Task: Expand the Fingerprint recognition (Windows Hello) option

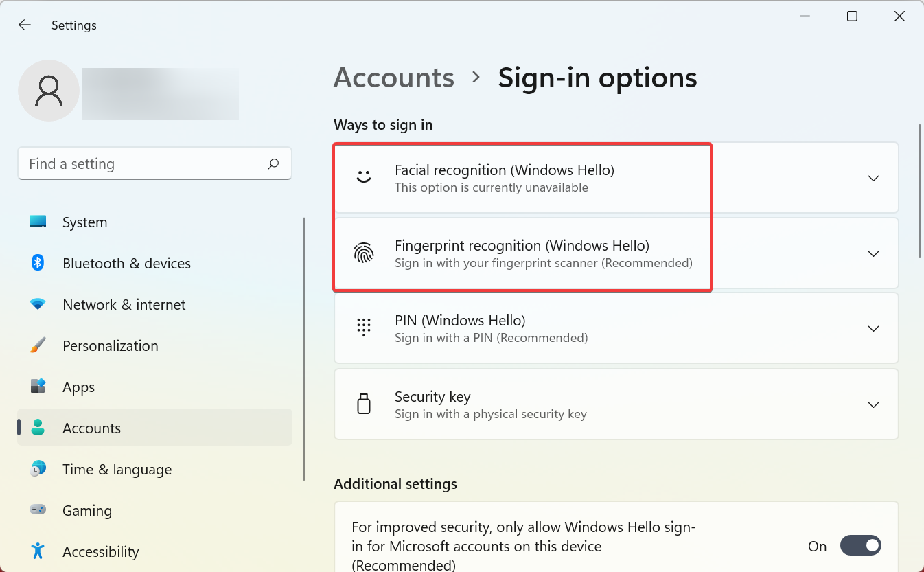Action: pyautogui.click(x=873, y=253)
